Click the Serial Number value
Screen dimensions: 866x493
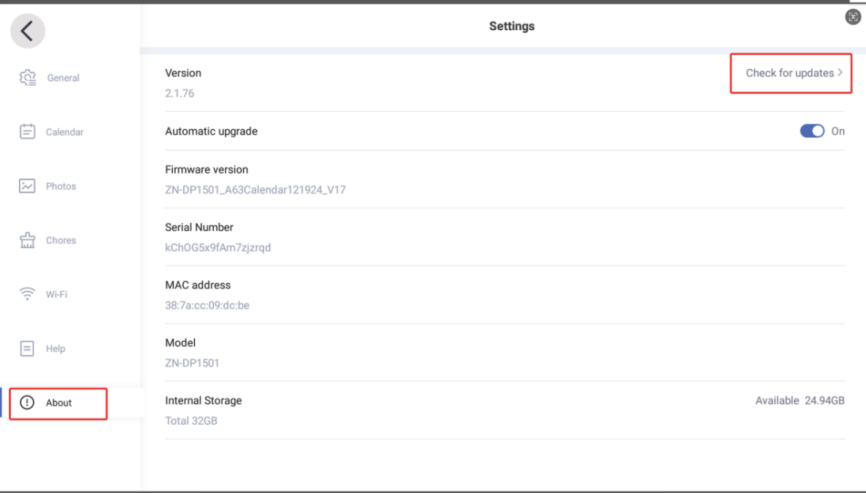point(218,247)
